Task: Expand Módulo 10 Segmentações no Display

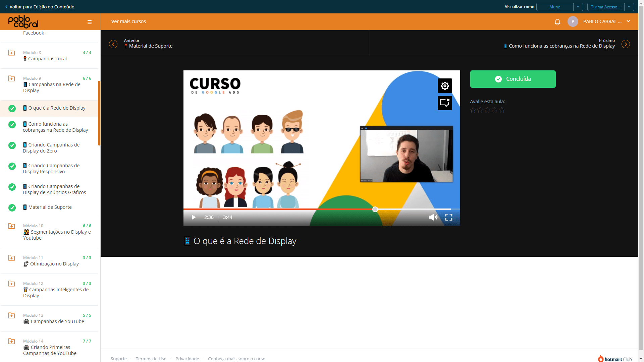Action: tap(50, 232)
